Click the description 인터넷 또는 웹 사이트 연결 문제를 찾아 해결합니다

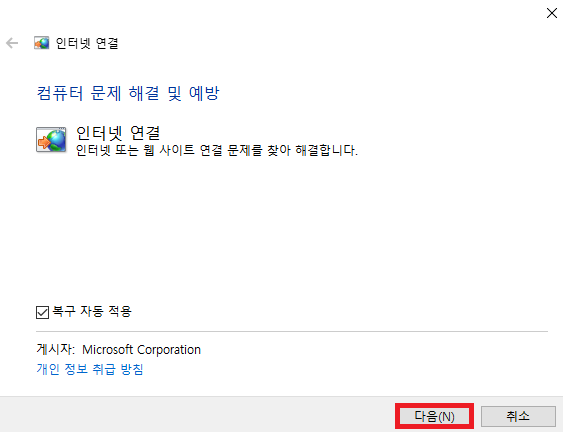217,150
